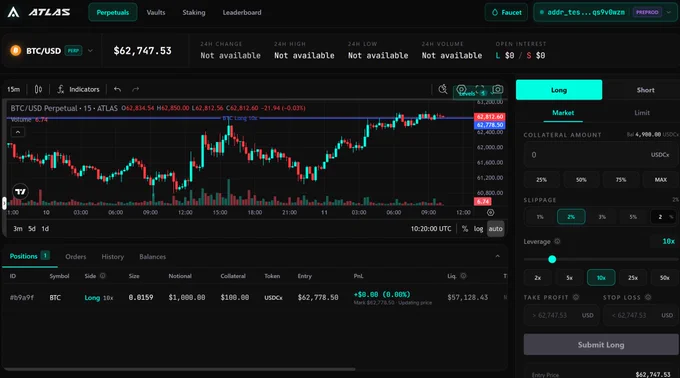Click the +$0.00 (0.00%) PnL value
This screenshot has height=378, width=680.
coord(382,294)
